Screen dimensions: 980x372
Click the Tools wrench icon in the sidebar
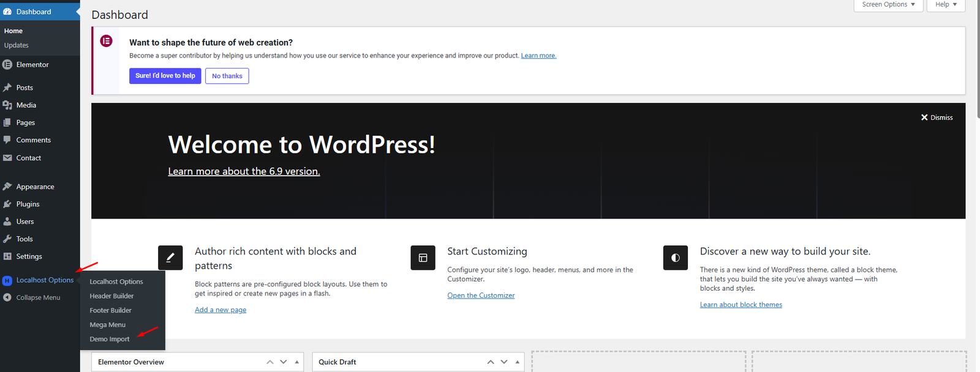coord(7,239)
